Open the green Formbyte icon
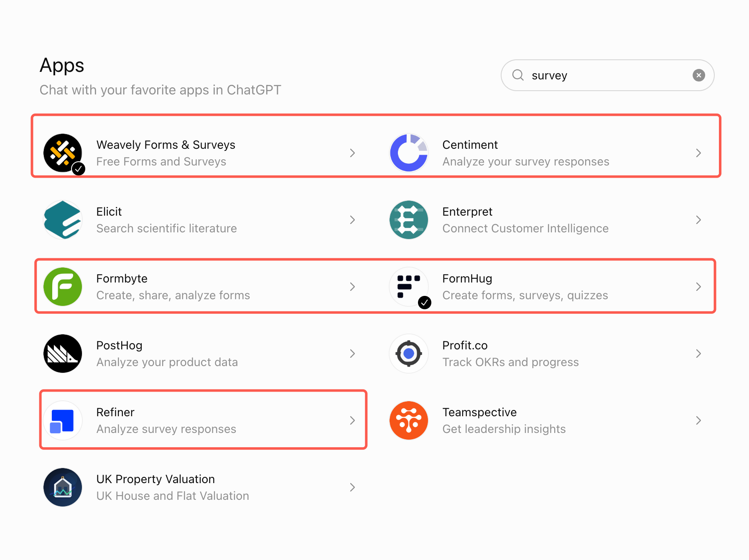Screen dimensions: 749x560 click(63, 287)
